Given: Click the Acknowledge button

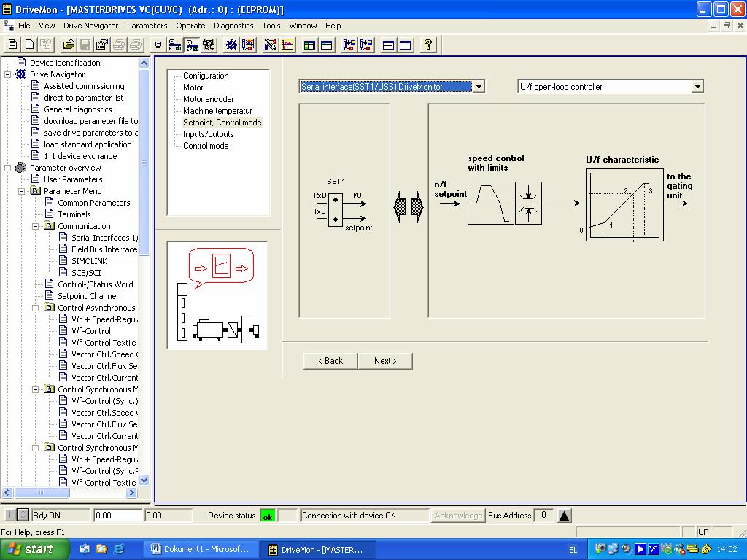Looking at the screenshot, I should click(458, 516).
